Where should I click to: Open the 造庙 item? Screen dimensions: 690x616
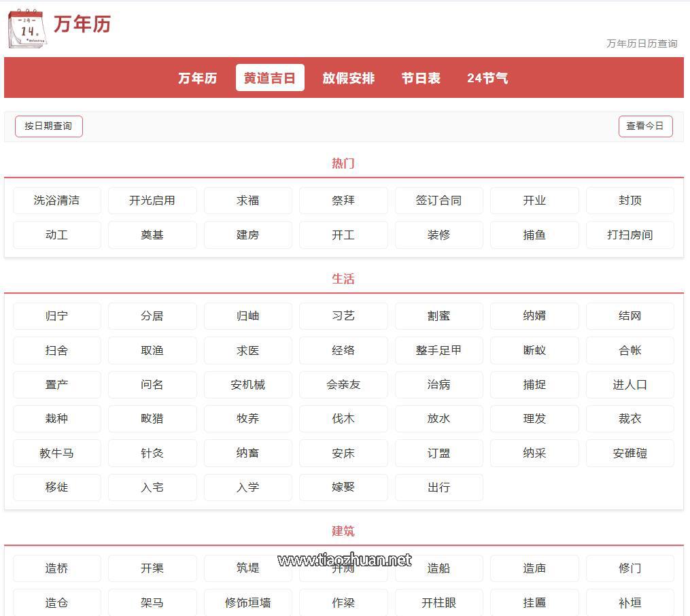click(534, 568)
